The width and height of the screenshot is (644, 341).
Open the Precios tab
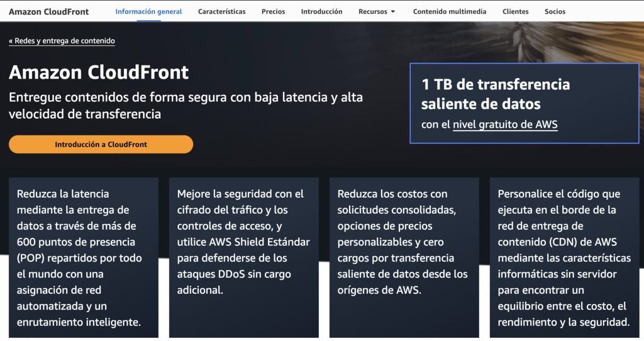pyautogui.click(x=273, y=11)
